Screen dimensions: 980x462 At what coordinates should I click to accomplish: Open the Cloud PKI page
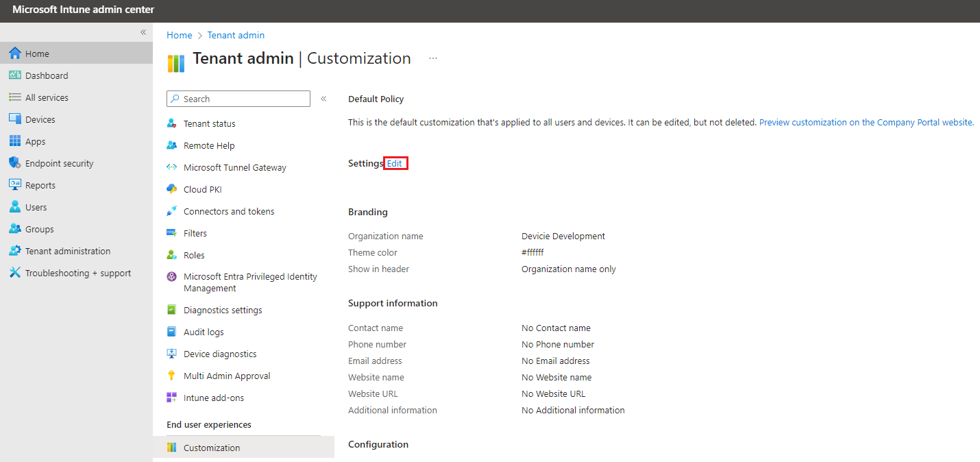click(202, 189)
